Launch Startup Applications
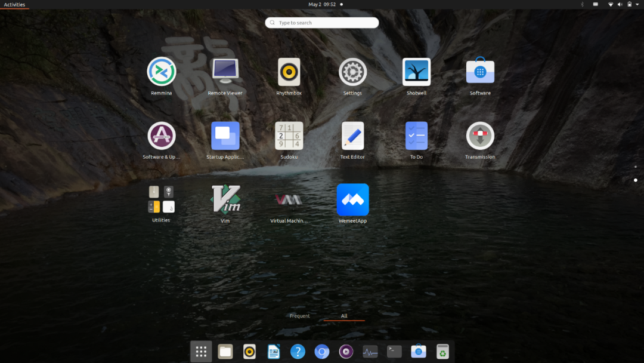 click(225, 140)
